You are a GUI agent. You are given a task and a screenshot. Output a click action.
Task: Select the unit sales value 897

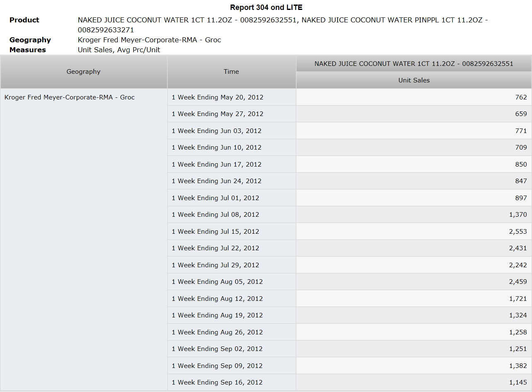[x=414, y=198]
